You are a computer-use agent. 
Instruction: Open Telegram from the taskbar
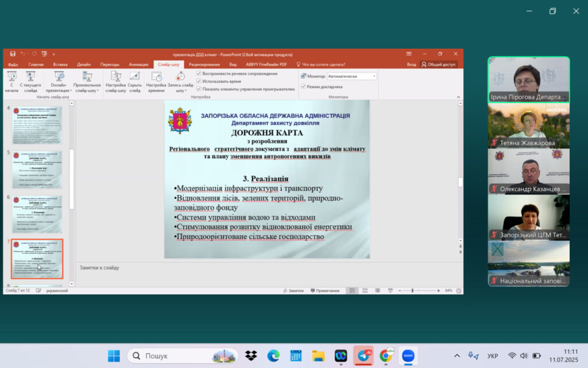point(363,355)
